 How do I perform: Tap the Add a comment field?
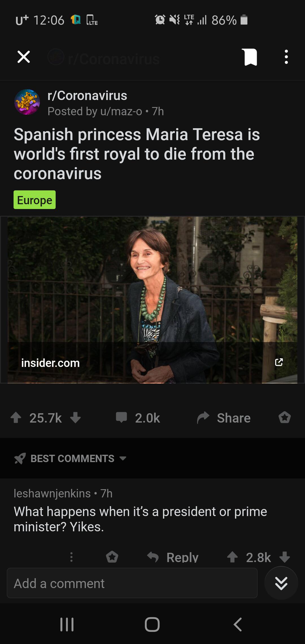point(132,583)
